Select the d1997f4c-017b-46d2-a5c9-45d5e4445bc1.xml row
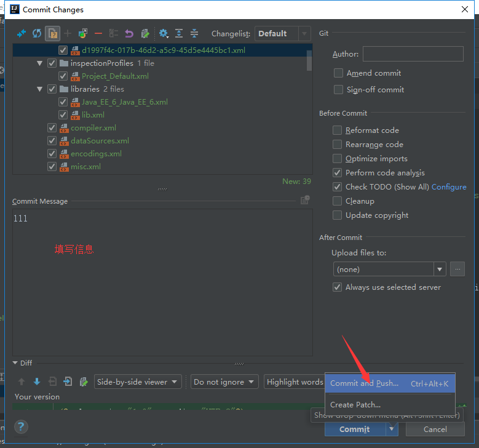This screenshot has width=479, height=448. coord(163,50)
